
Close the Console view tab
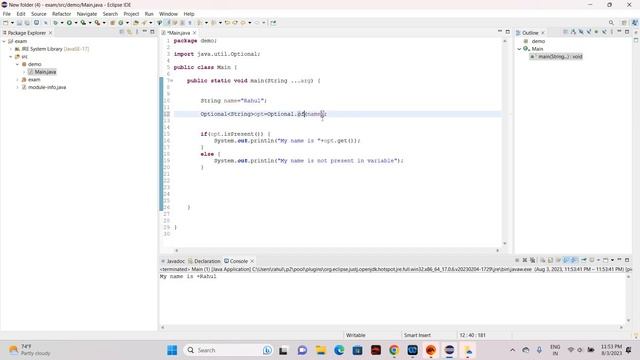tap(252, 261)
